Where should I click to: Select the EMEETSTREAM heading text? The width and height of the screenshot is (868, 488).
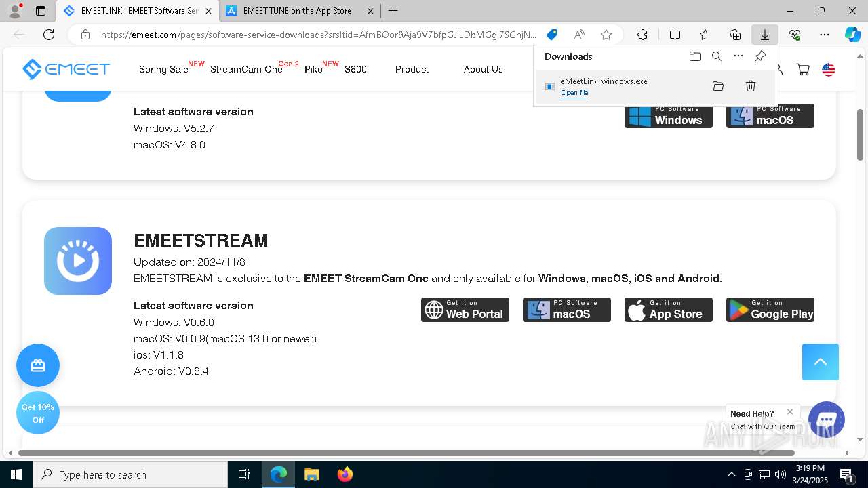201,241
